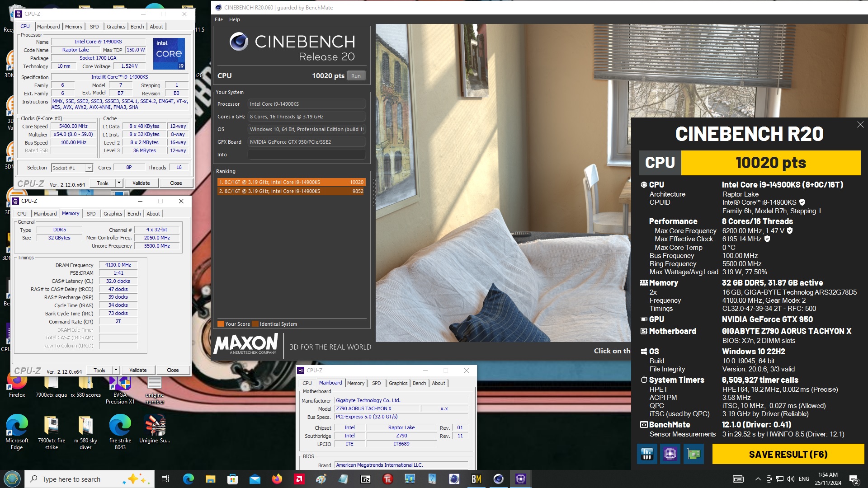868x488 pixels.
Task: Open Cinebench Help menu
Action: coord(234,19)
